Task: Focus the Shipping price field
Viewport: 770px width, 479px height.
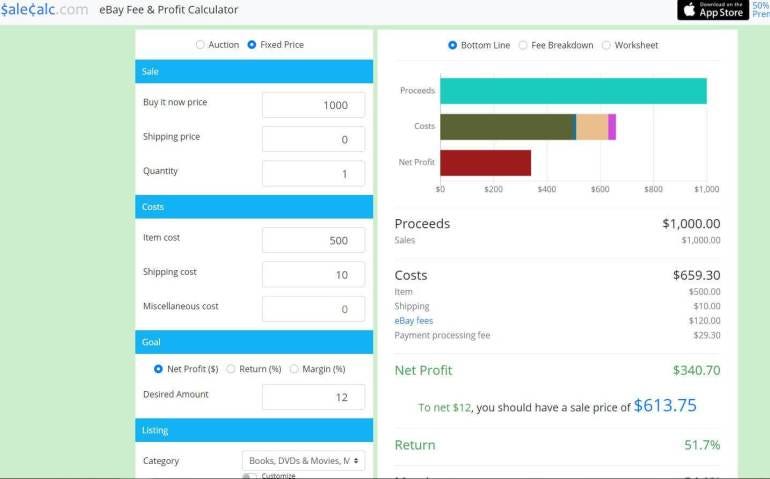Action: point(313,139)
